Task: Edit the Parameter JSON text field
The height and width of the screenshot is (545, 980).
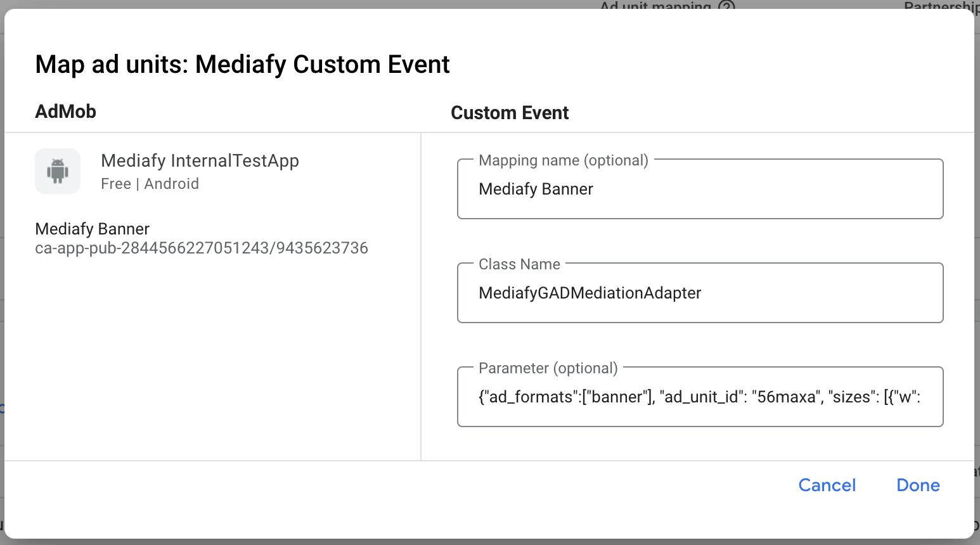Action: click(700, 397)
